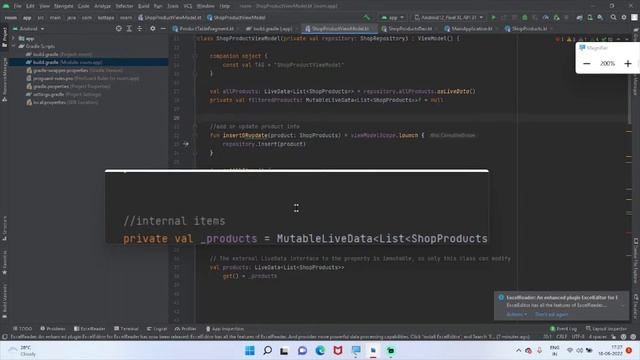The width and height of the screenshot is (640, 360).
Task: Select build.gradle (Project: room) file
Action: pyautogui.click(x=59, y=54)
